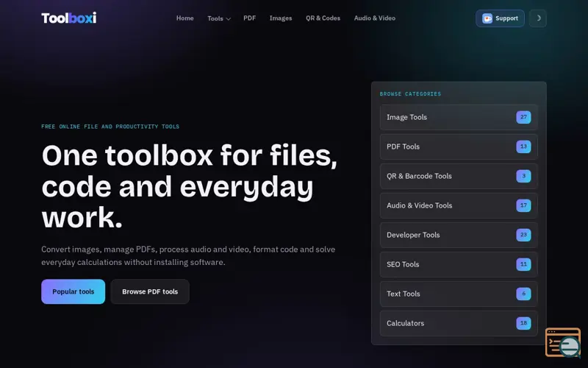
Task: Click the 3 badge on QR & Barcode Tools
Action: (x=523, y=176)
